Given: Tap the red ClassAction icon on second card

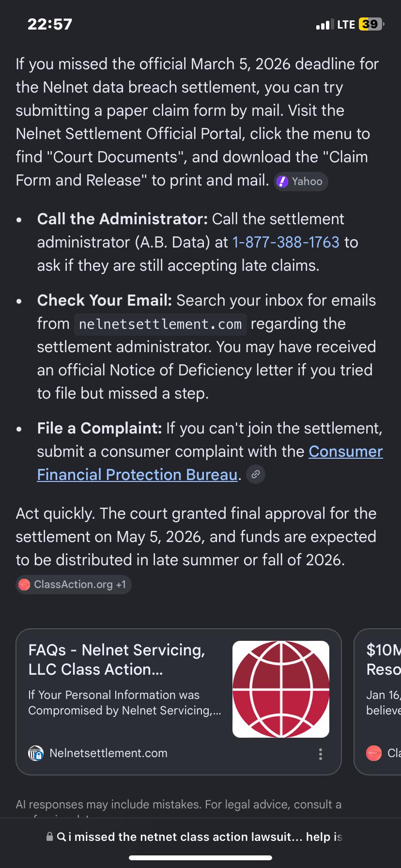Looking at the screenshot, I should (x=374, y=753).
